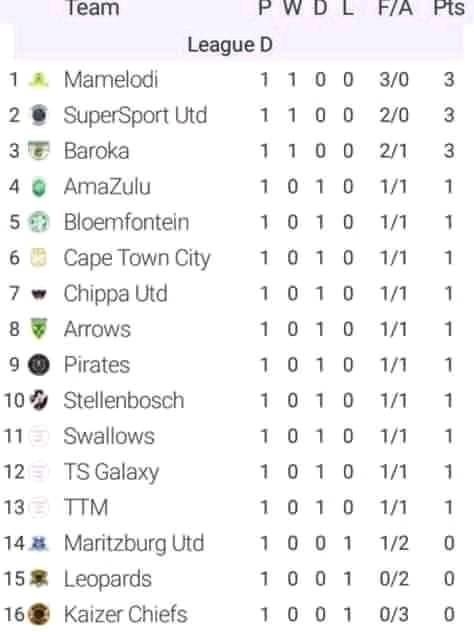This screenshot has height=632, width=474.
Task: Open the TS Galaxy team row
Action: point(237,472)
